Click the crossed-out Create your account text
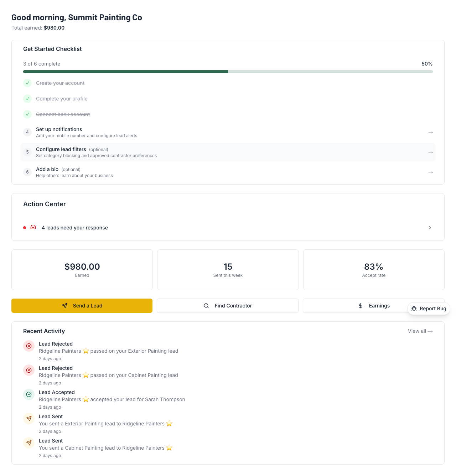 60,83
